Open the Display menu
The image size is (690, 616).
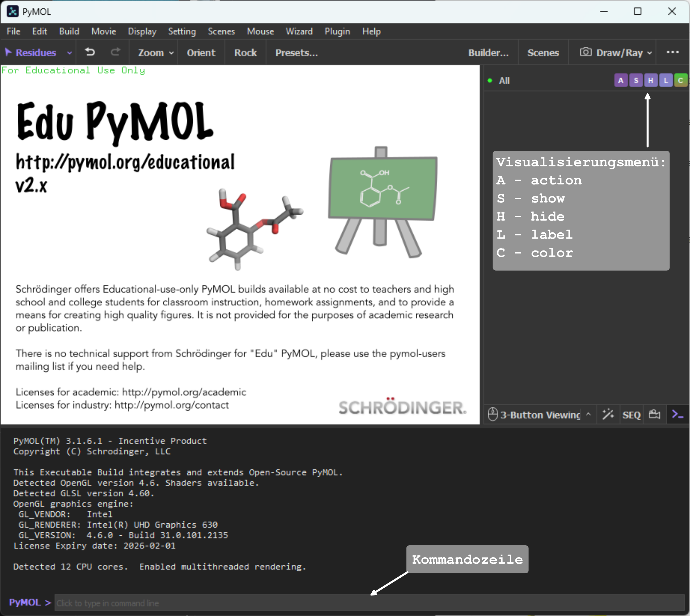(x=142, y=31)
